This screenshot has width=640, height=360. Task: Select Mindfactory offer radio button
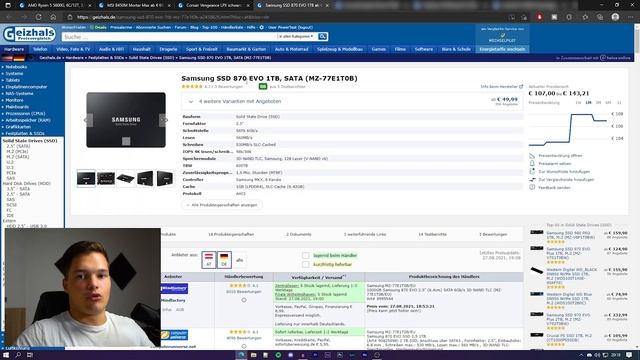244,300
